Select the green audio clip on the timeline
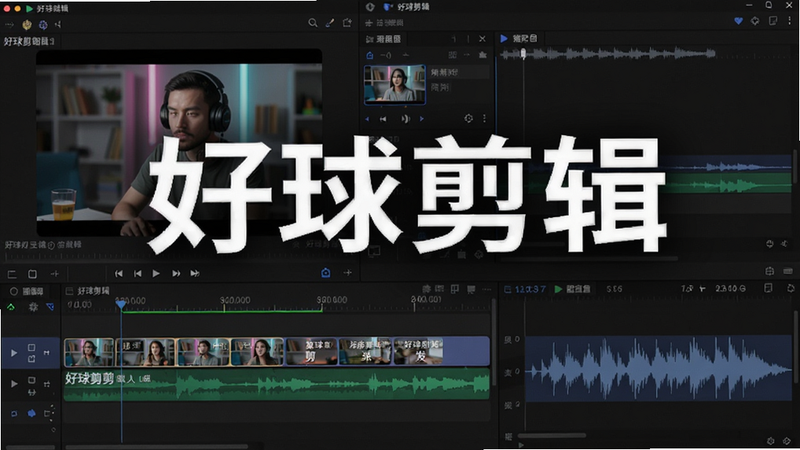 click(x=277, y=385)
